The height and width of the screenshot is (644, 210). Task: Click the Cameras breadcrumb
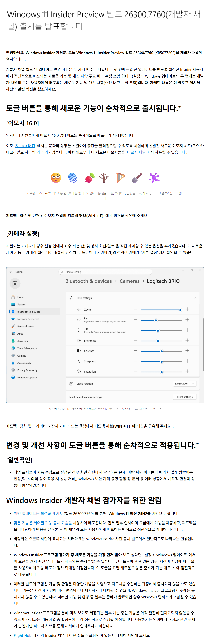pyautogui.click(x=129, y=281)
